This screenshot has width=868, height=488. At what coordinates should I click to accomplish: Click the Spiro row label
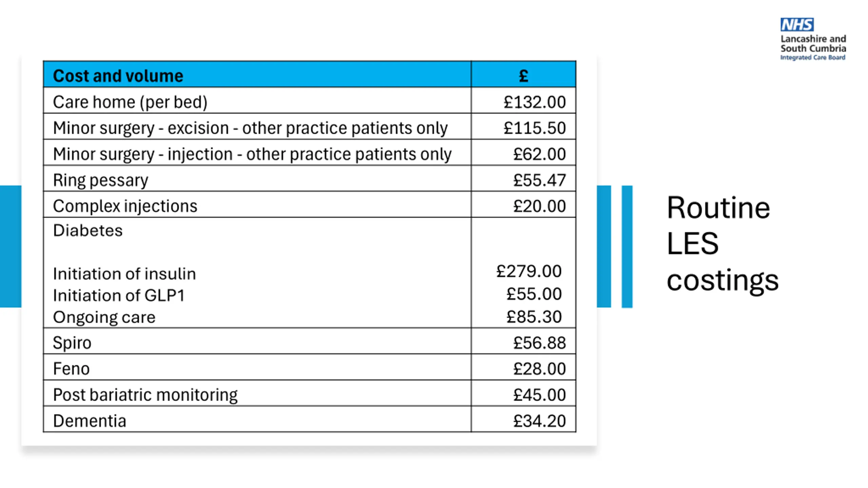click(x=72, y=343)
